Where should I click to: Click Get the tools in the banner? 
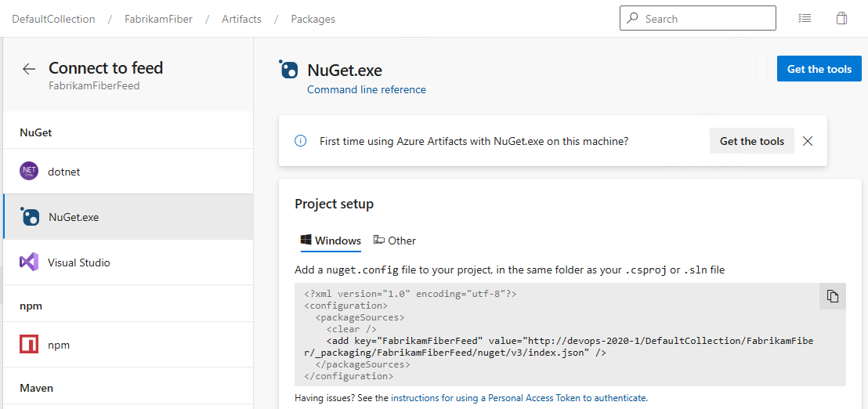coord(751,141)
